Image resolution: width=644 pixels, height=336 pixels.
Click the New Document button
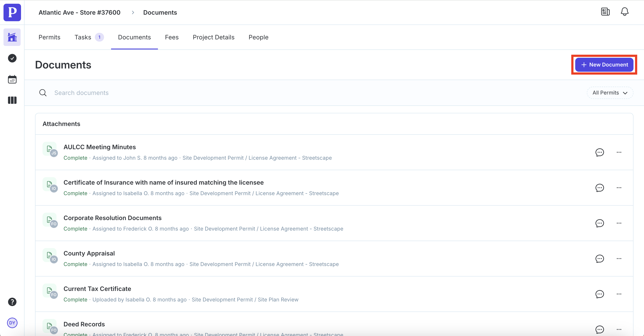(x=604, y=65)
